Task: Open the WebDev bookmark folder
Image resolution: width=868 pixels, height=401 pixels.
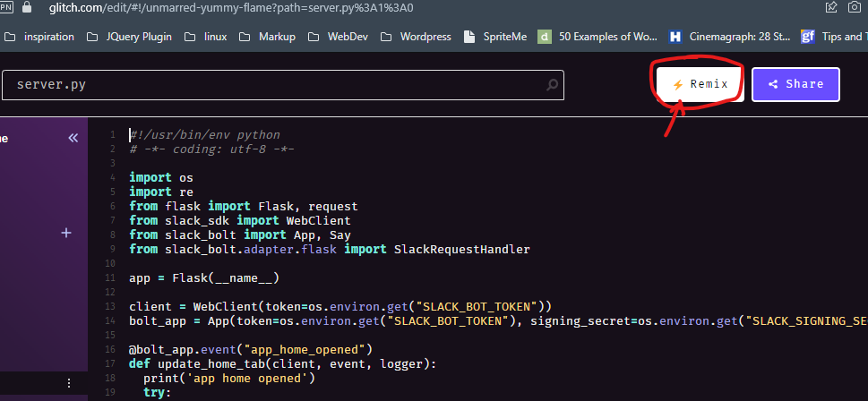Action: coord(337,37)
